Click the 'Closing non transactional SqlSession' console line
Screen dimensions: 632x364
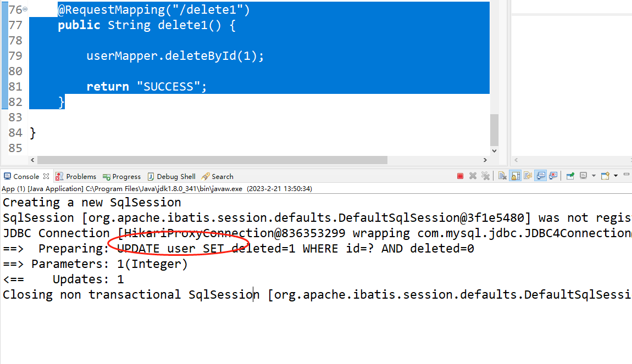316,295
